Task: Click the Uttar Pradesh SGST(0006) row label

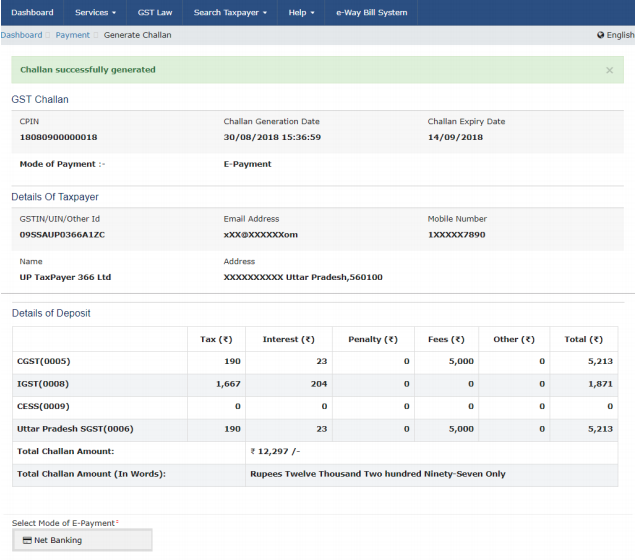Action: tap(75, 429)
